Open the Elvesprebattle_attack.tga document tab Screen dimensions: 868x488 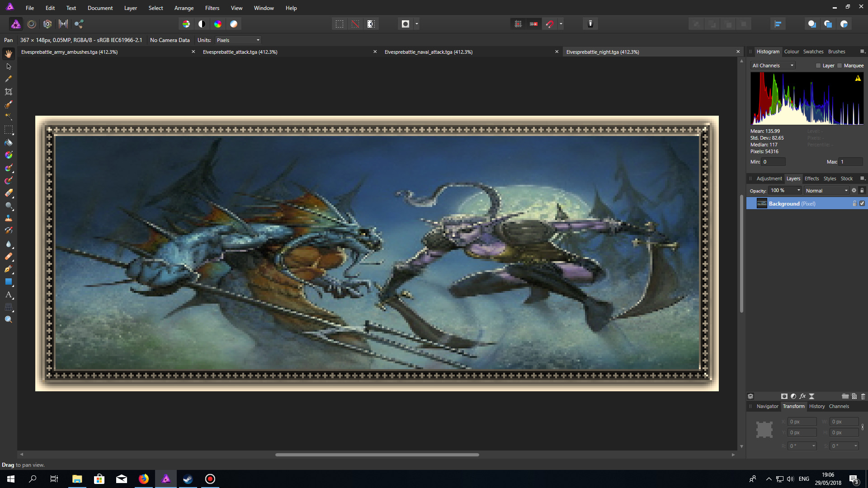tap(240, 52)
